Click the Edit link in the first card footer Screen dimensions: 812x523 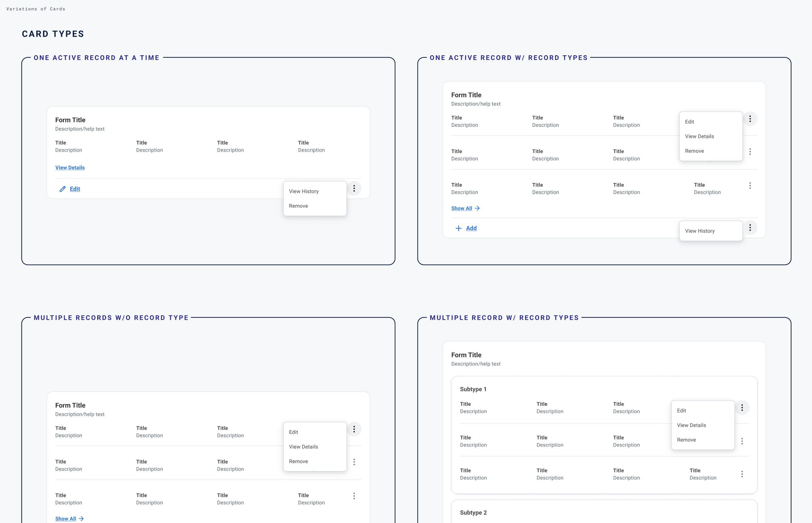pos(75,189)
